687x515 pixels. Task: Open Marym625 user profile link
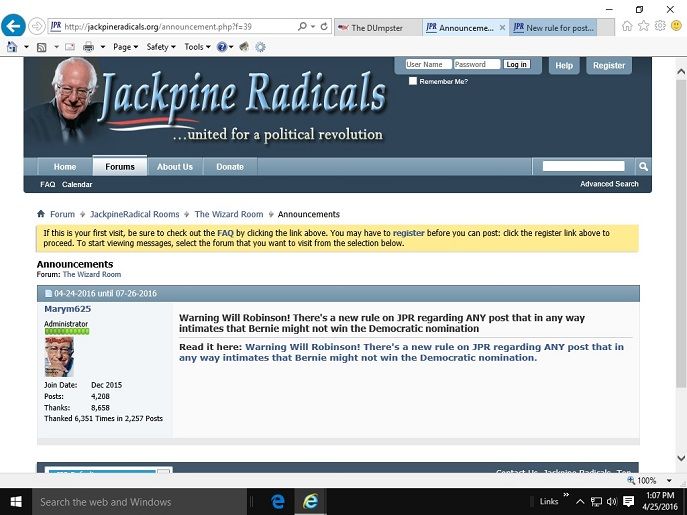67,309
